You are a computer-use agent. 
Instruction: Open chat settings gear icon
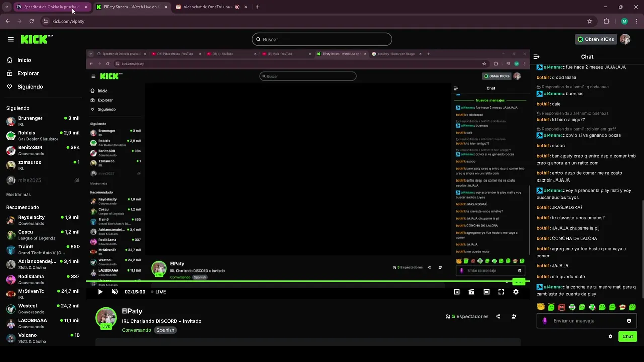point(610,337)
